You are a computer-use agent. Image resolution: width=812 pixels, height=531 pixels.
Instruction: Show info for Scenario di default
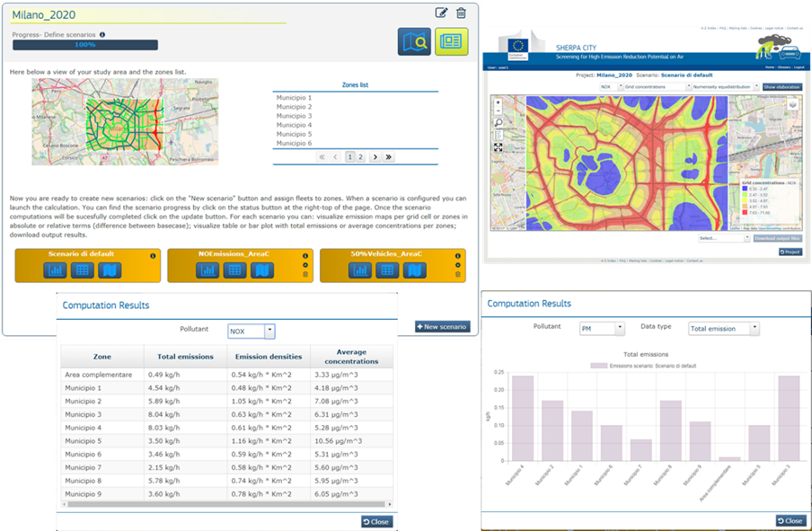[153, 256]
